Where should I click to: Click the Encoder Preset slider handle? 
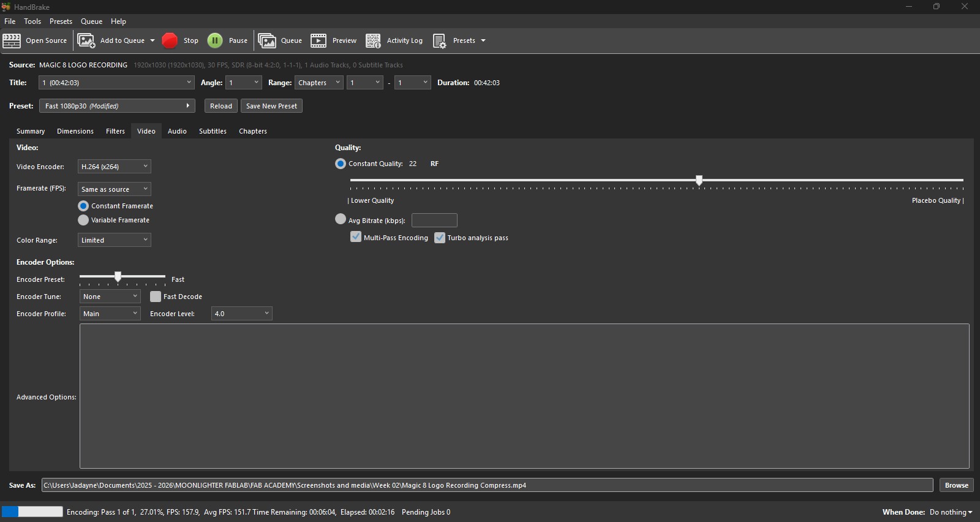pyautogui.click(x=118, y=277)
